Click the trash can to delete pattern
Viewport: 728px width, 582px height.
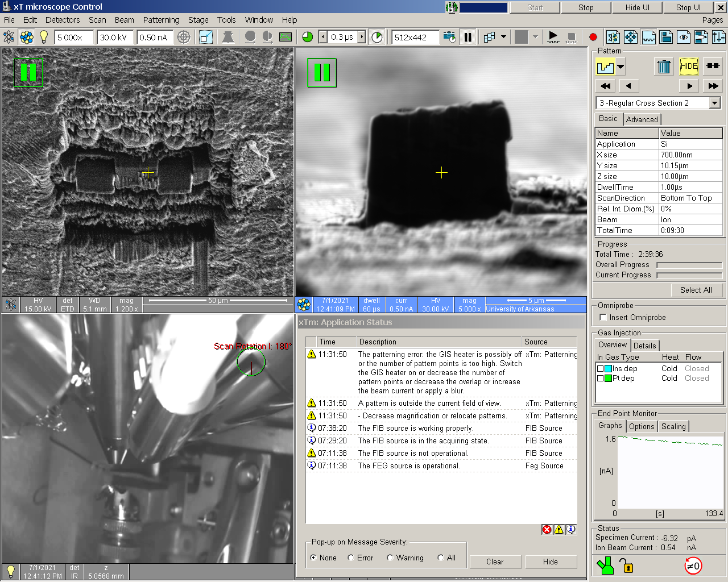click(x=664, y=66)
